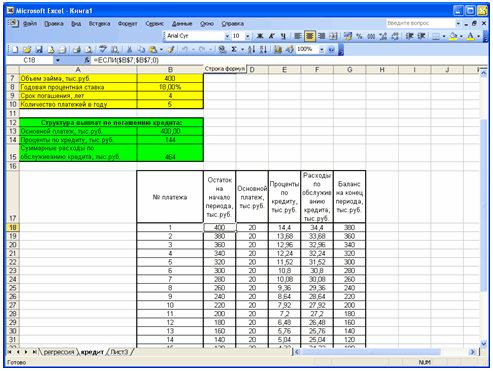Apply the percent style format
Screen dimensions: 493x371
359,36
